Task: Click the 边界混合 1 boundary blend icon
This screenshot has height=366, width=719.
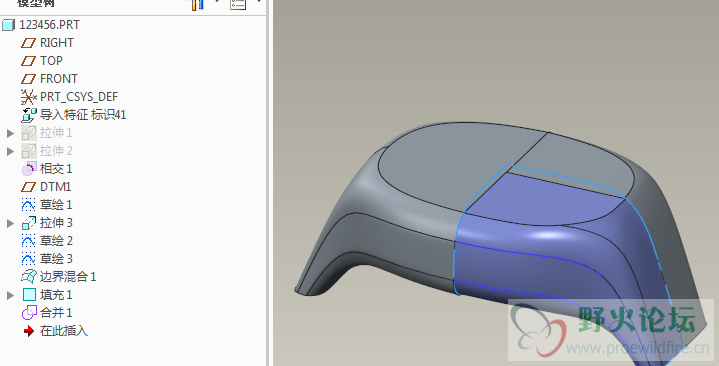Action: pos(28,277)
